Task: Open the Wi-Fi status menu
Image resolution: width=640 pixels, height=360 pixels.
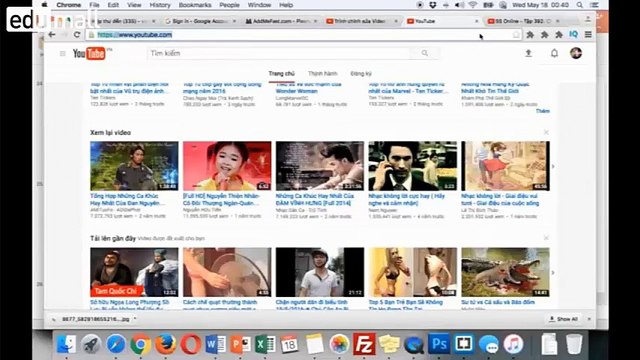Action: coord(473,5)
